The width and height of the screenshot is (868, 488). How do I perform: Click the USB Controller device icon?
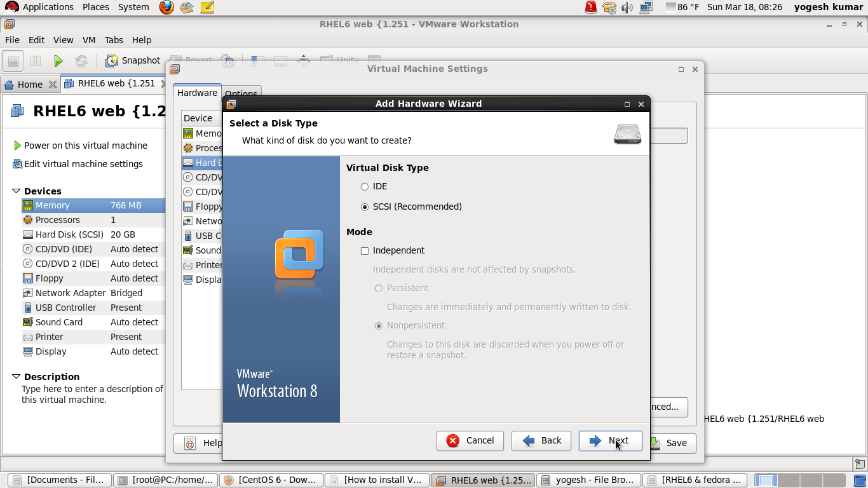(x=28, y=308)
